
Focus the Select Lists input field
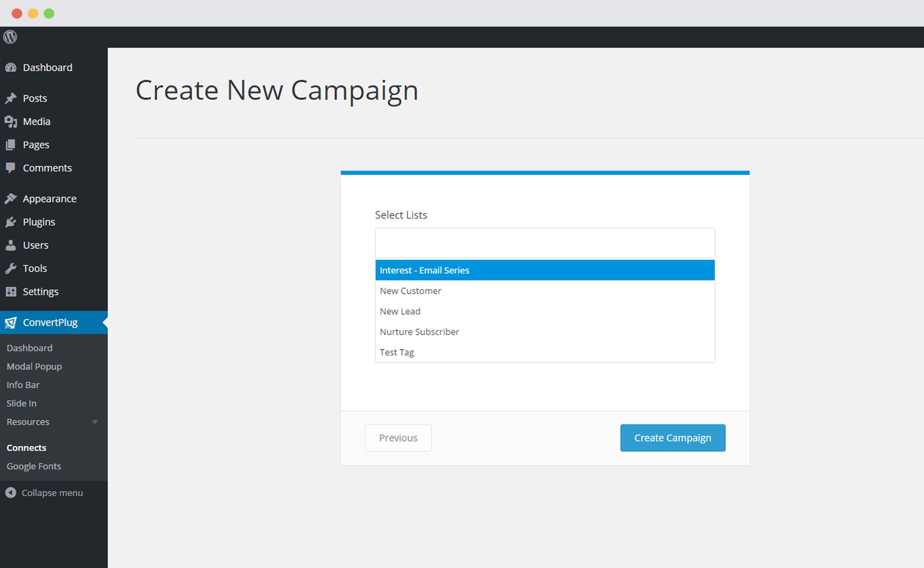click(545, 243)
